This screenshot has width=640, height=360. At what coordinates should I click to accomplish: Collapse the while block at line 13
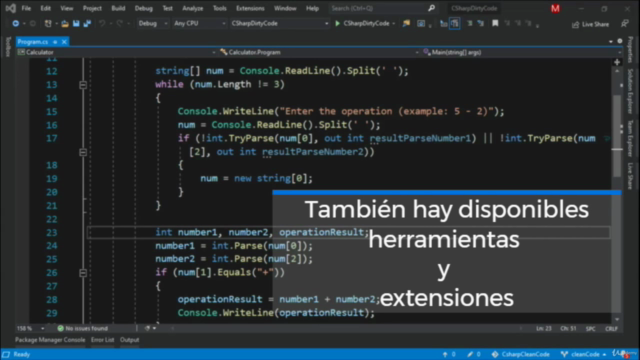pyautogui.click(x=83, y=85)
